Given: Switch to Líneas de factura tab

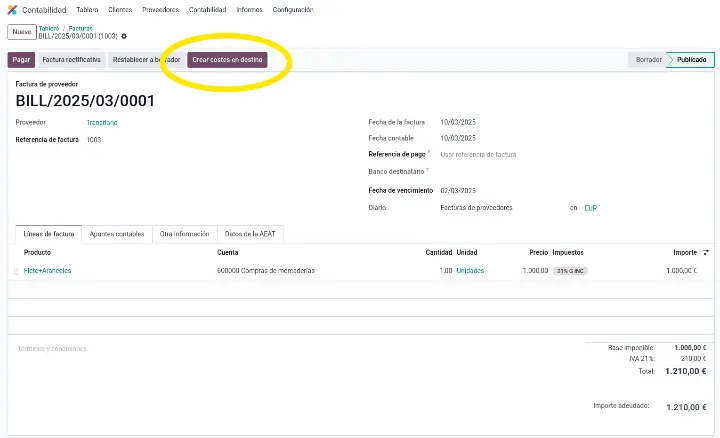Looking at the screenshot, I should [49, 234].
